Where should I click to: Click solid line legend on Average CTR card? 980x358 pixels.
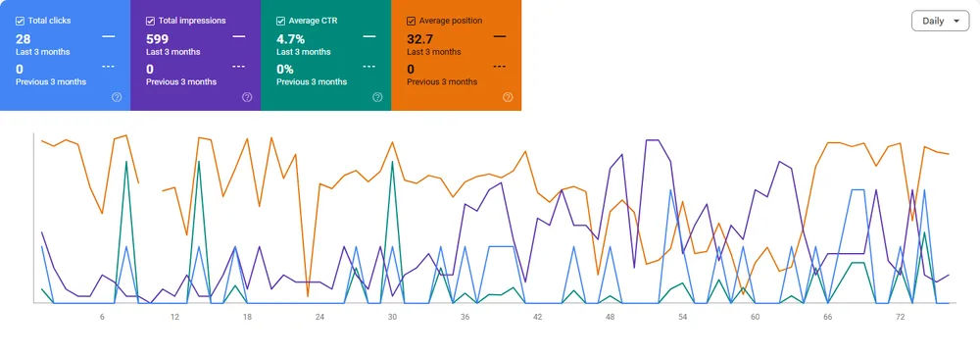click(x=369, y=37)
